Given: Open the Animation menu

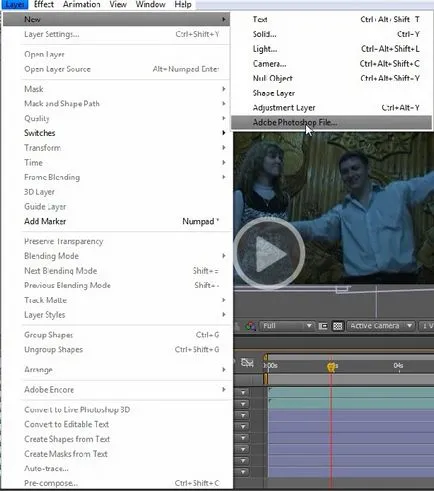Looking at the screenshot, I should tap(81, 5).
